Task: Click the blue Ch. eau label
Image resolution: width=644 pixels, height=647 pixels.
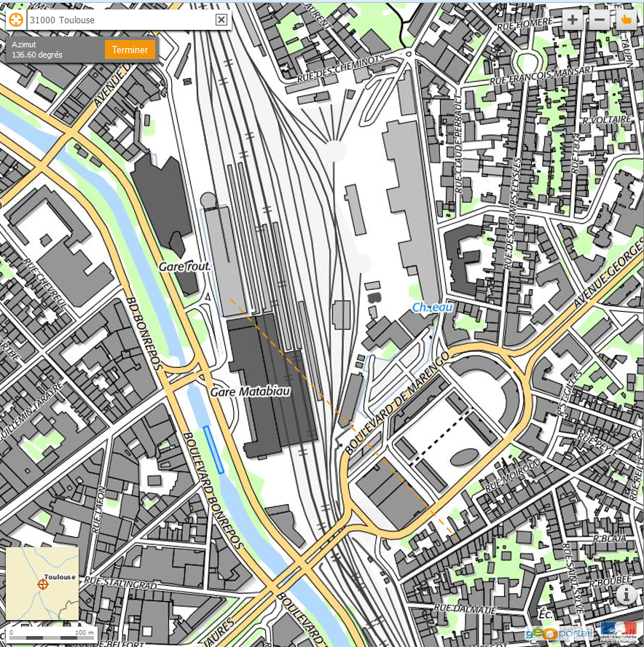Action: click(x=432, y=307)
